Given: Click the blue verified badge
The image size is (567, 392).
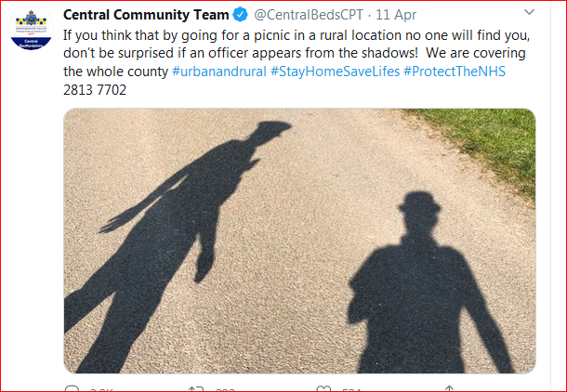Looking at the screenshot, I should coord(240,15).
